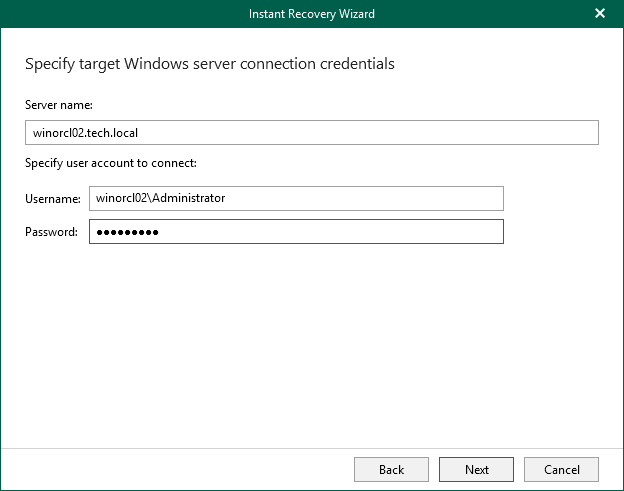The height and width of the screenshot is (491, 624).
Task: Click the 'Username:' label
Action: (52, 199)
